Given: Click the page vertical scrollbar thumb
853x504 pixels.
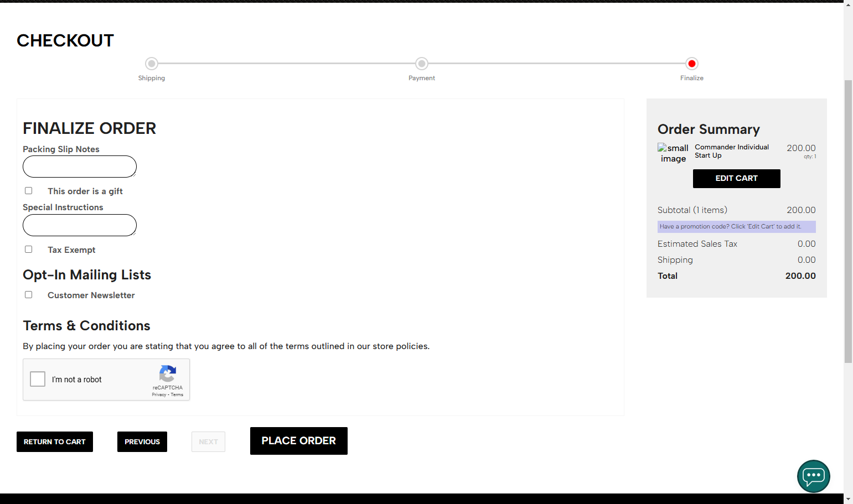Looking at the screenshot, I should [848, 221].
